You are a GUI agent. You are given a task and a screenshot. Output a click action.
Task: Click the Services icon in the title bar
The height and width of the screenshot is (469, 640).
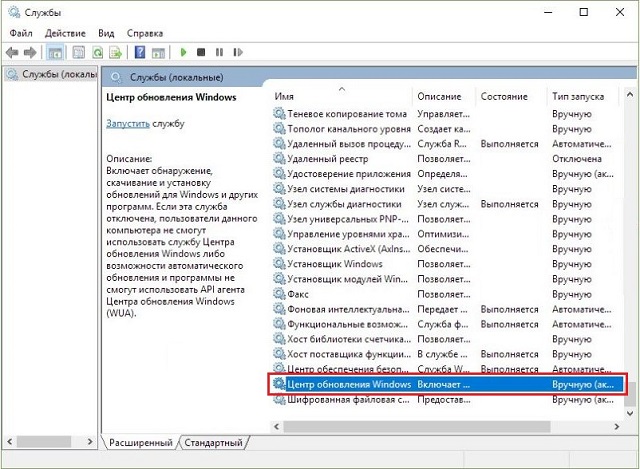(x=14, y=12)
